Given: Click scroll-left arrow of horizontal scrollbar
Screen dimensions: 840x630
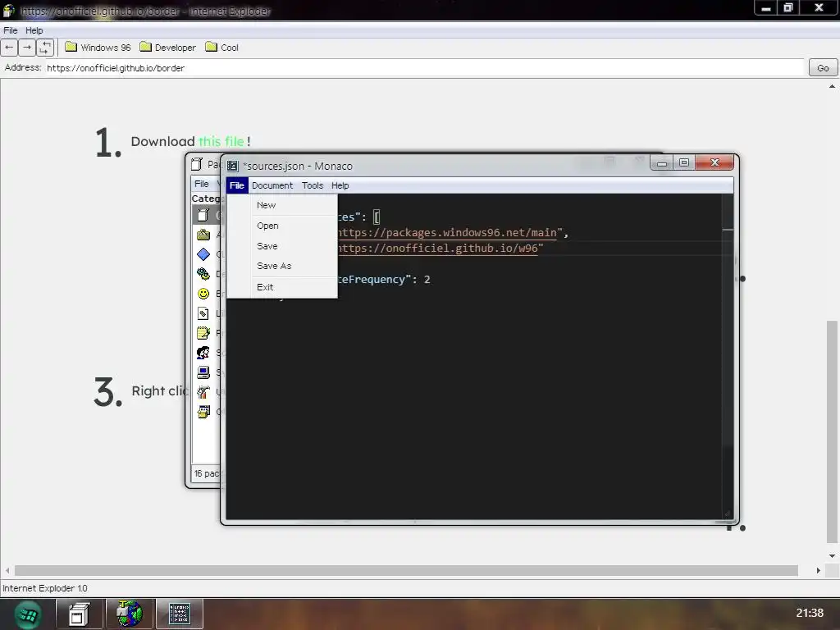Looking at the screenshot, I should [x=7, y=571].
